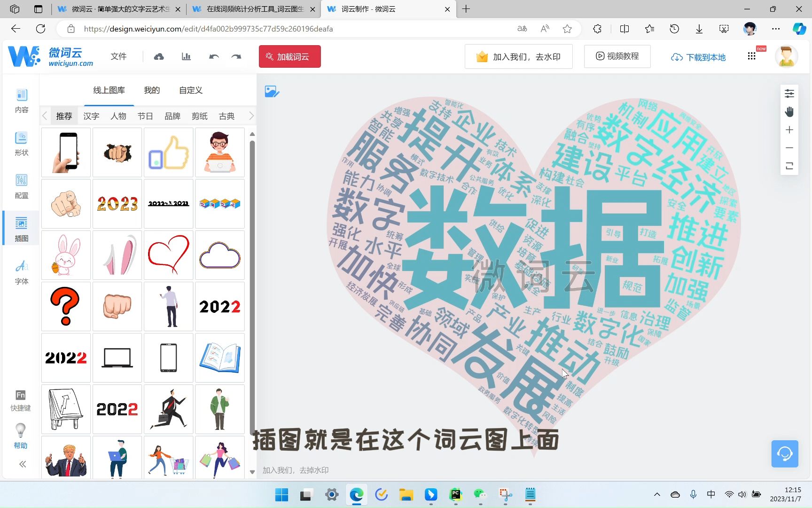Screen dimensions: 812x508
Task: Select the 节日 category
Action: 145,116
